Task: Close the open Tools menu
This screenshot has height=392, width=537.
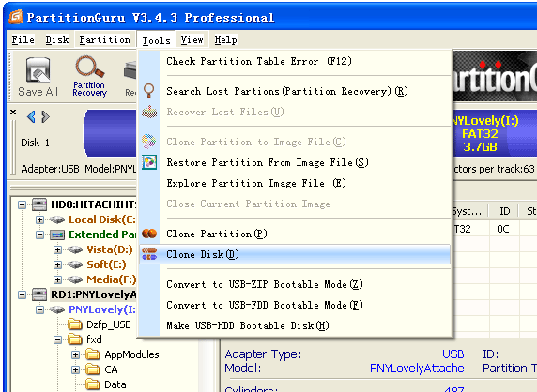Action: [156, 40]
